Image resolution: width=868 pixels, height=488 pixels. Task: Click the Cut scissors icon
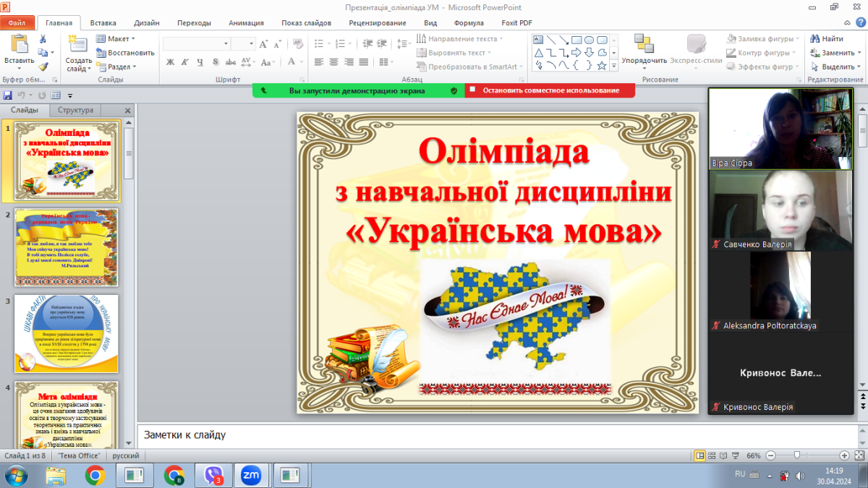click(x=43, y=39)
